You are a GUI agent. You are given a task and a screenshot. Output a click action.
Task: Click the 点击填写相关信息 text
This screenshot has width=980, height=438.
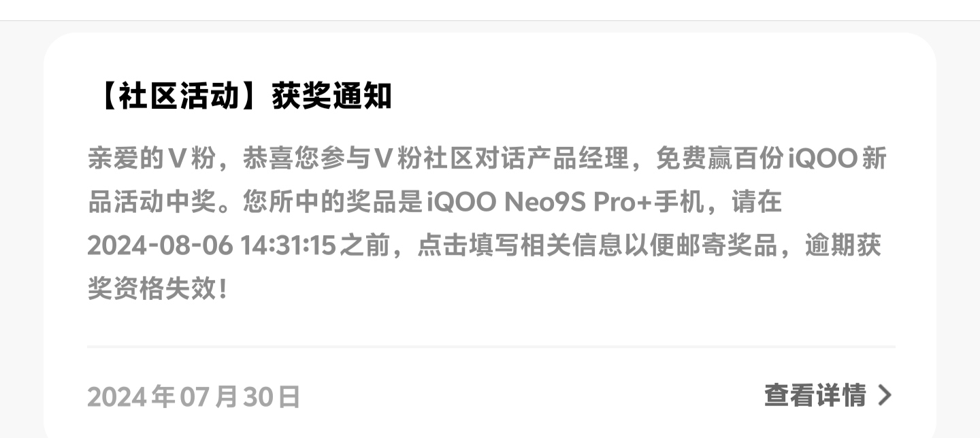(x=522, y=246)
